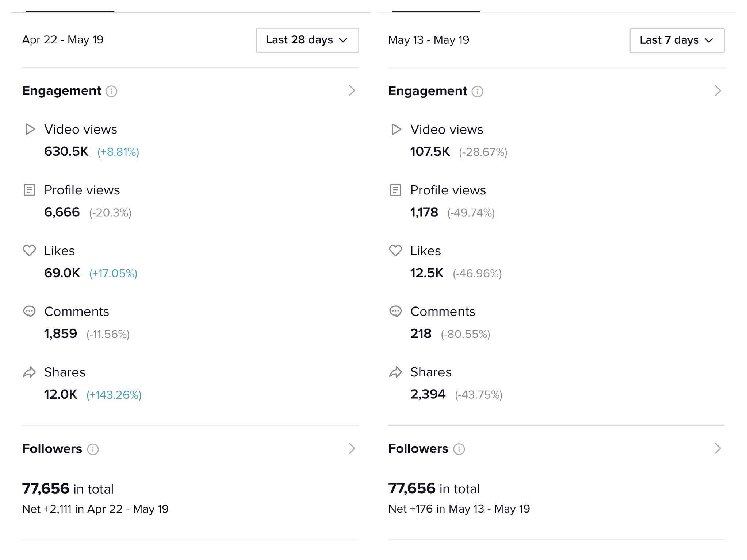Click the Followers info icon in right panel
747x560 pixels.
(459, 449)
